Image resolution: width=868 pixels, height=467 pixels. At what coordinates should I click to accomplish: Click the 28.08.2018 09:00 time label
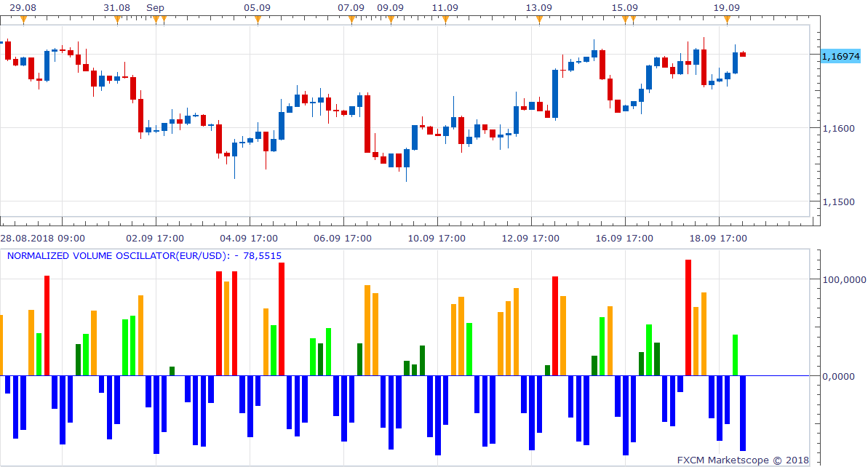coord(43,239)
